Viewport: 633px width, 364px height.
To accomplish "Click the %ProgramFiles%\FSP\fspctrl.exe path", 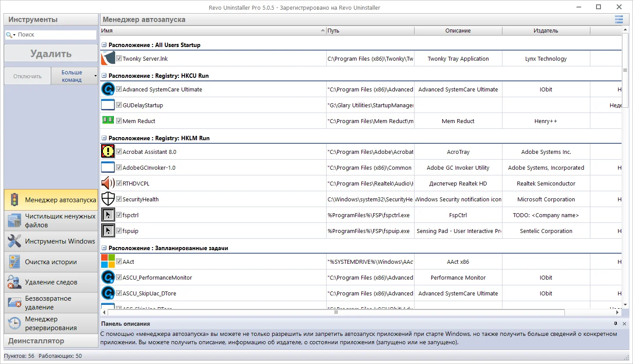I will [369, 215].
